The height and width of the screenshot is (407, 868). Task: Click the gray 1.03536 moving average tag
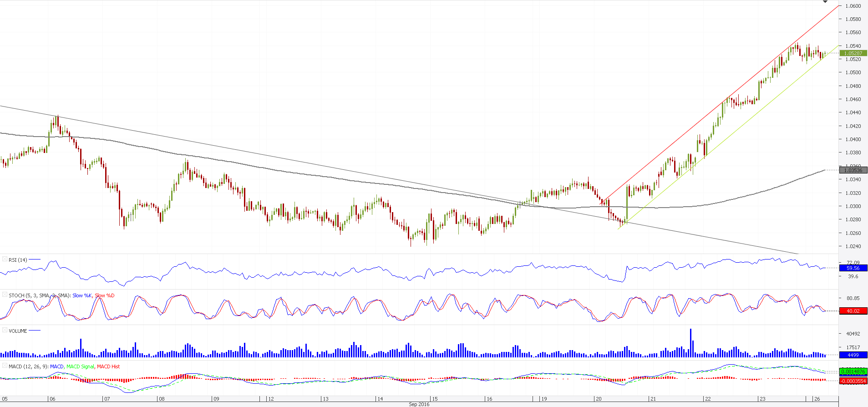853,170
